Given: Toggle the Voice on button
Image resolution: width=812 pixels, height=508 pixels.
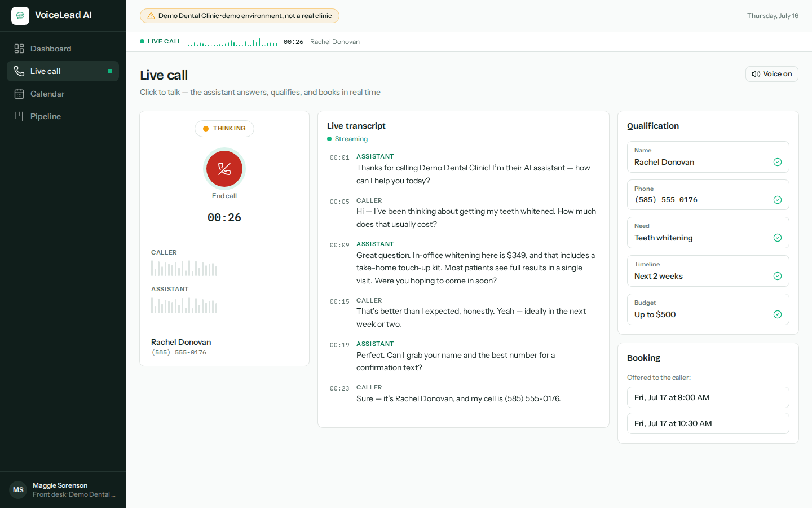Looking at the screenshot, I should click(771, 74).
